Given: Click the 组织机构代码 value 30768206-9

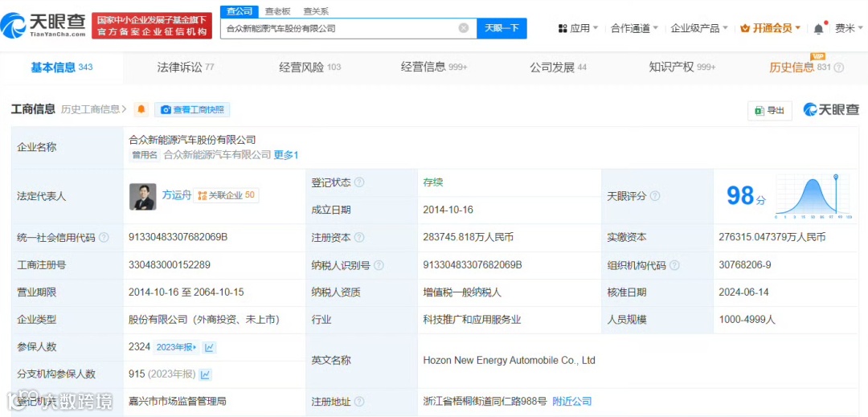Looking at the screenshot, I should (744, 265).
